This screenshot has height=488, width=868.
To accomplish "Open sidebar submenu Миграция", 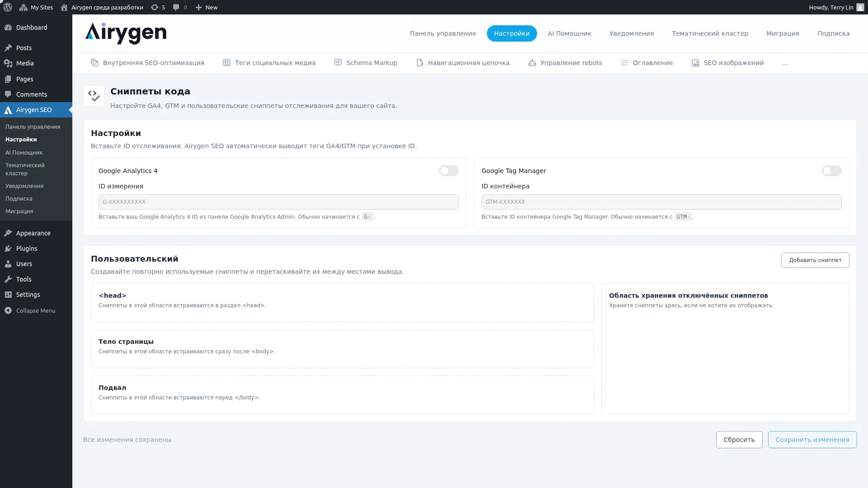I will [x=36, y=211].
